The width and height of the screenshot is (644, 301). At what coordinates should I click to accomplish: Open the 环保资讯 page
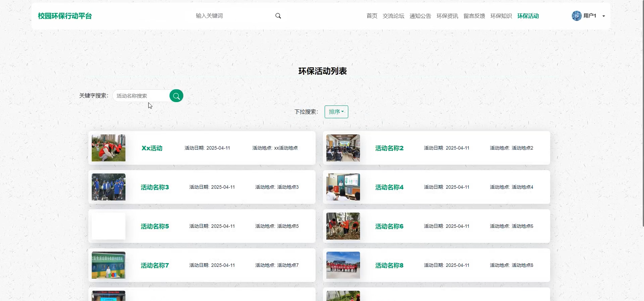(x=447, y=16)
